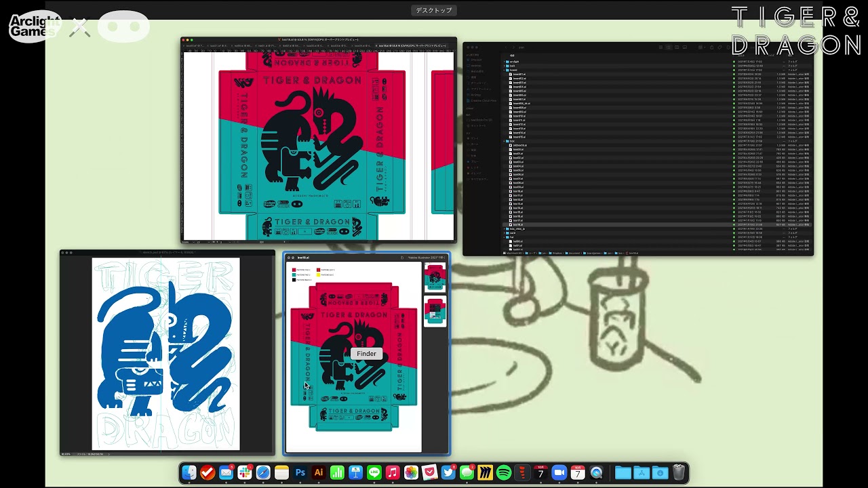Click document in Finder path bar
This screenshot has width=868, height=488.
point(573,253)
